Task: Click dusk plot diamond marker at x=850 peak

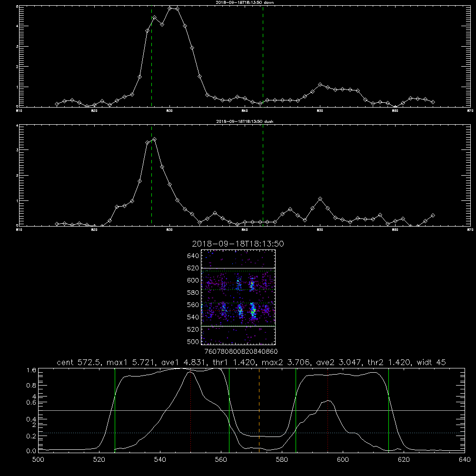Action: click(x=320, y=199)
